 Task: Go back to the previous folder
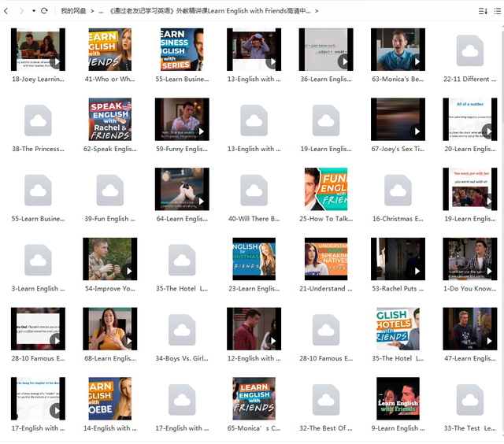click(6, 11)
